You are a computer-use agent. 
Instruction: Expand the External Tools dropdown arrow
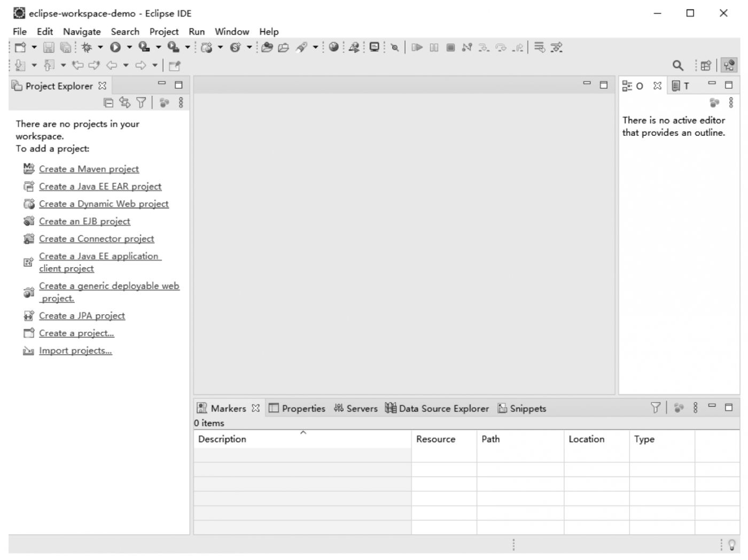tap(188, 47)
